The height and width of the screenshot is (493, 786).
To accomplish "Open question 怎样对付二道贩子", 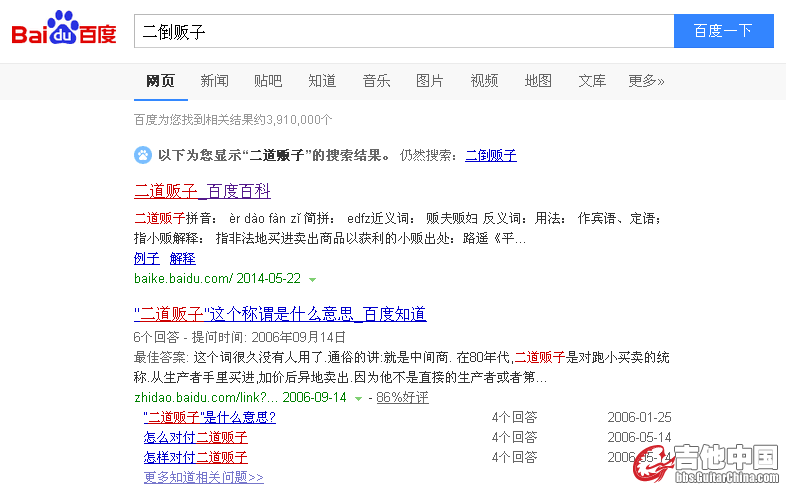I will tap(195, 457).
